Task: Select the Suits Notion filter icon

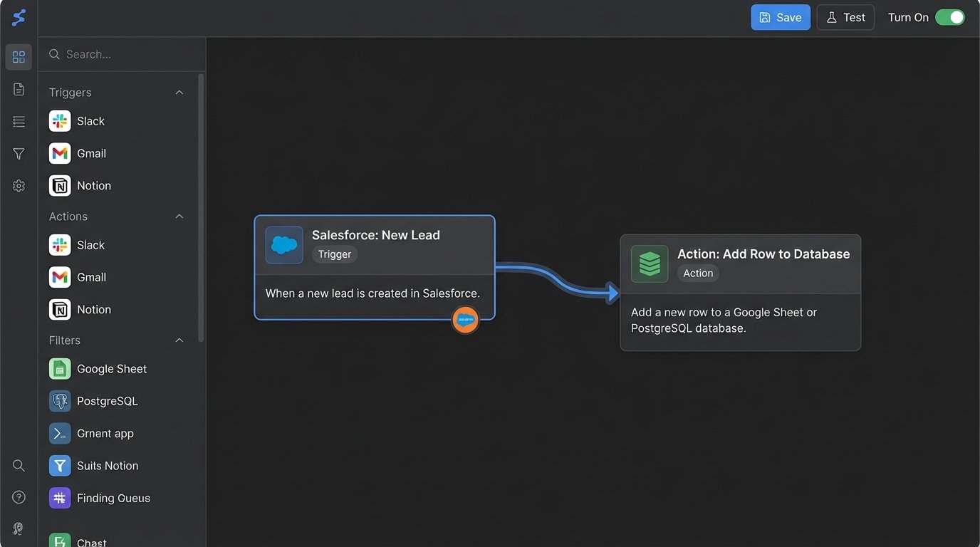Action: tap(59, 465)
